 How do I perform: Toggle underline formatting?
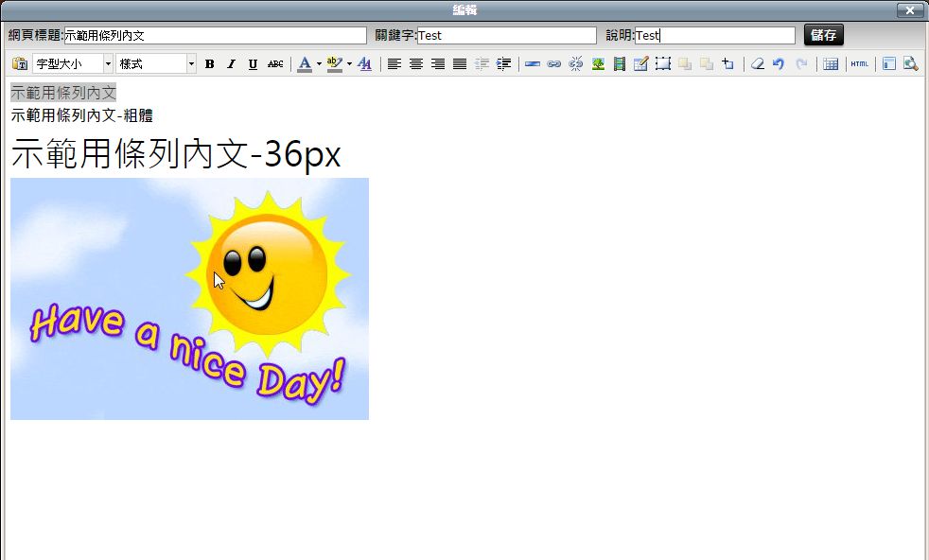[253, 64]
